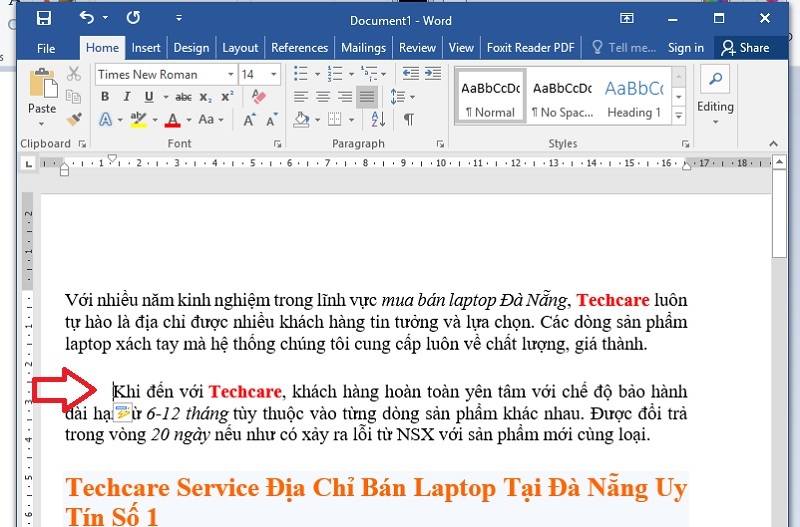Expand the Paste options arrow
The width and height of the screenshot is (800, 527).
point(42,124)
